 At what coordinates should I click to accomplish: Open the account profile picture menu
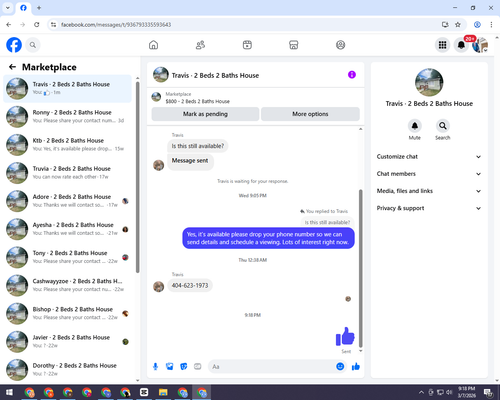(x=480, y=45)
